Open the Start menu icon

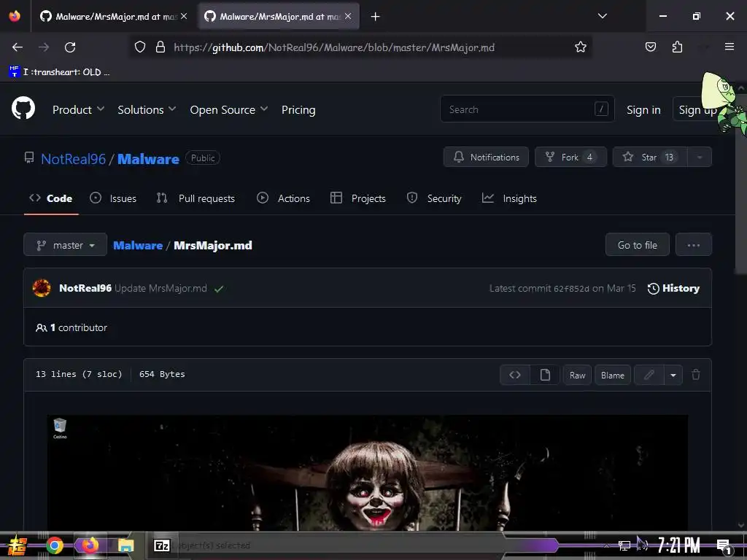pyautogui.click(x=17, y=545)
